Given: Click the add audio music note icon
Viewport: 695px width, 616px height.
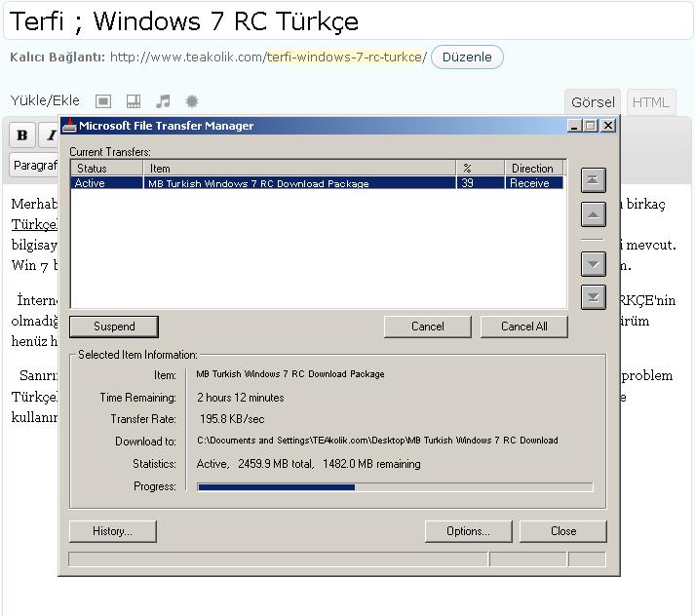Looking at the screenshot, I should pos(163,101).
